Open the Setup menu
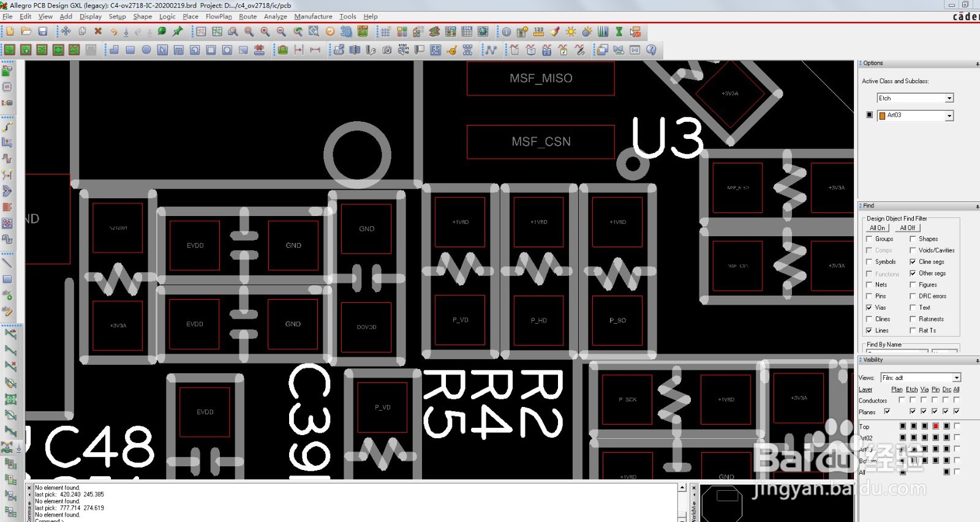980x522 pixels. tap(117, 17)
